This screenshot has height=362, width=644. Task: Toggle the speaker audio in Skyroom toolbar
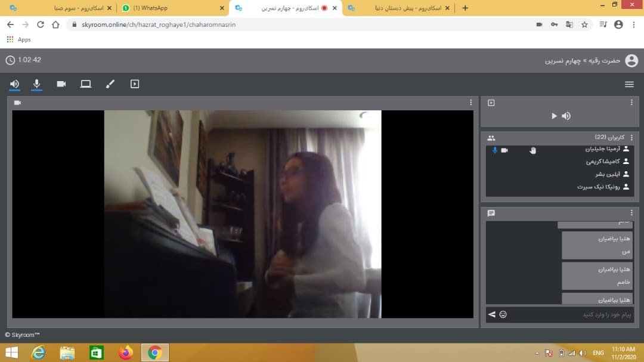[x=14, y=84]
